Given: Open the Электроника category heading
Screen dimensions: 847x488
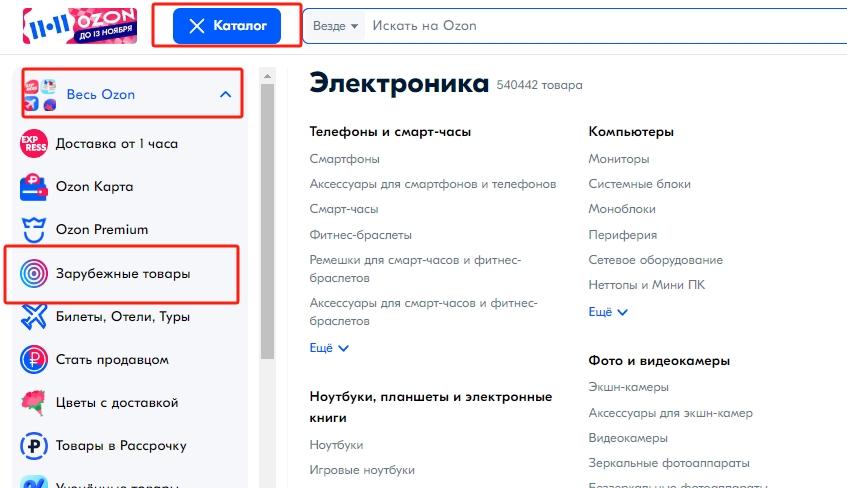Looking at the screenshot, I should [x=399, y=84].
